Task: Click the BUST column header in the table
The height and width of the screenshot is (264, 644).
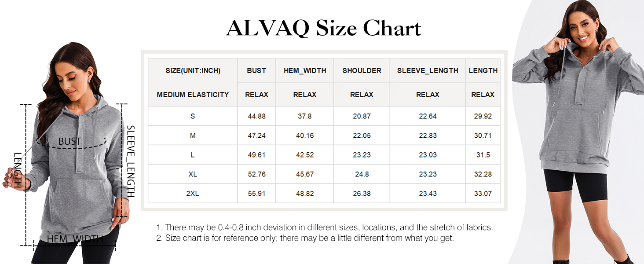Action: (256, 70)
